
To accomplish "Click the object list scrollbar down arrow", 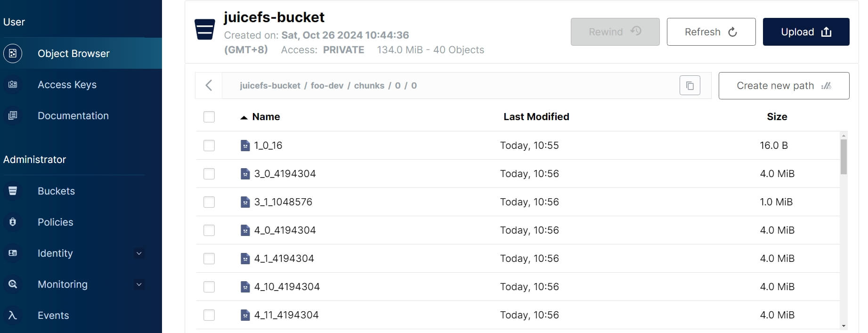I will tap(844, 326).
